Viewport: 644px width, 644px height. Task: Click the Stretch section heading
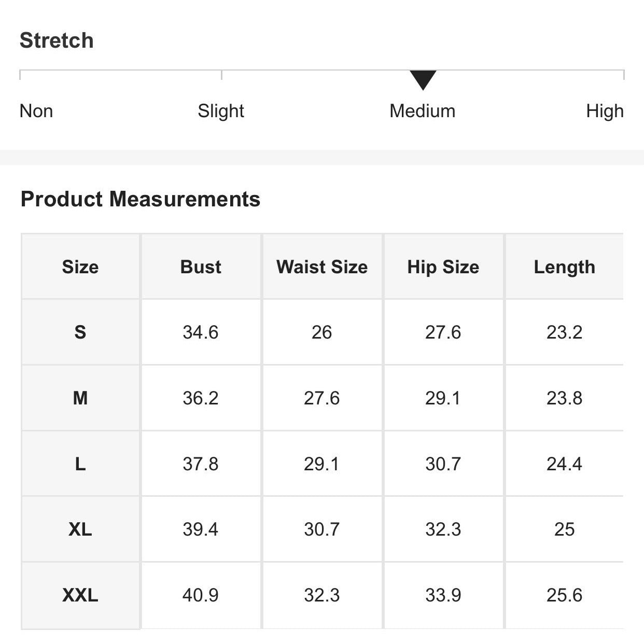pos(57,40)
